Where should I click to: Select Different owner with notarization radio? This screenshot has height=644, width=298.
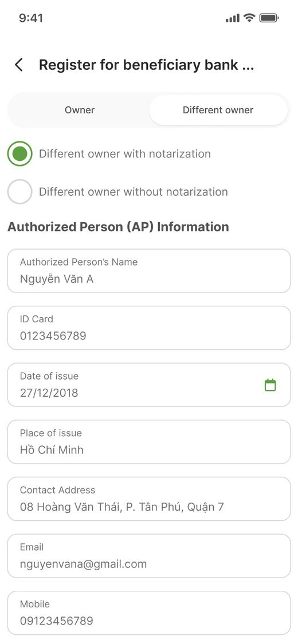(x=19, y=153)
